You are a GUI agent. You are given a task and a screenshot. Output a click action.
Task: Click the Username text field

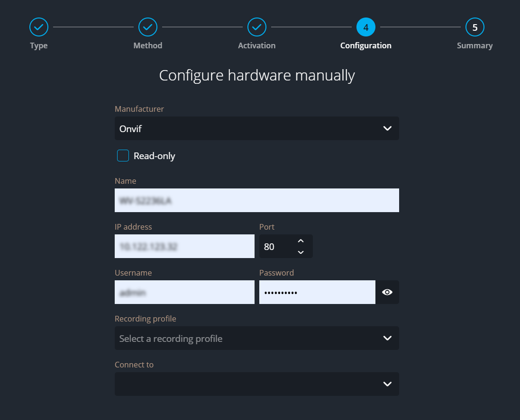pyautogui.click(x=184, y=292)
